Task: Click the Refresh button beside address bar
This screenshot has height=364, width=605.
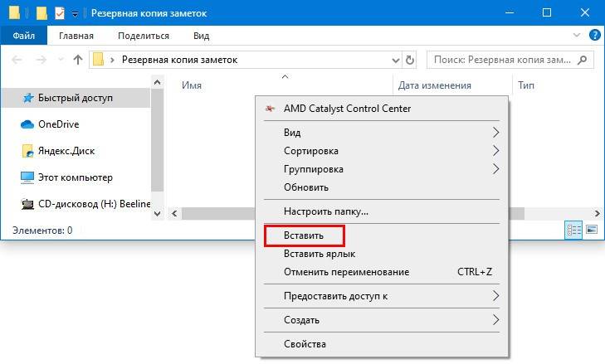Action: pyautogui.click(x=409, y=60)
